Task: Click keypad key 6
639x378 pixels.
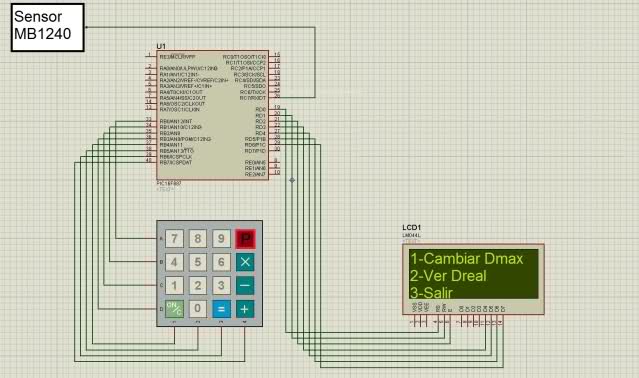Action: [x=221, y=262]
